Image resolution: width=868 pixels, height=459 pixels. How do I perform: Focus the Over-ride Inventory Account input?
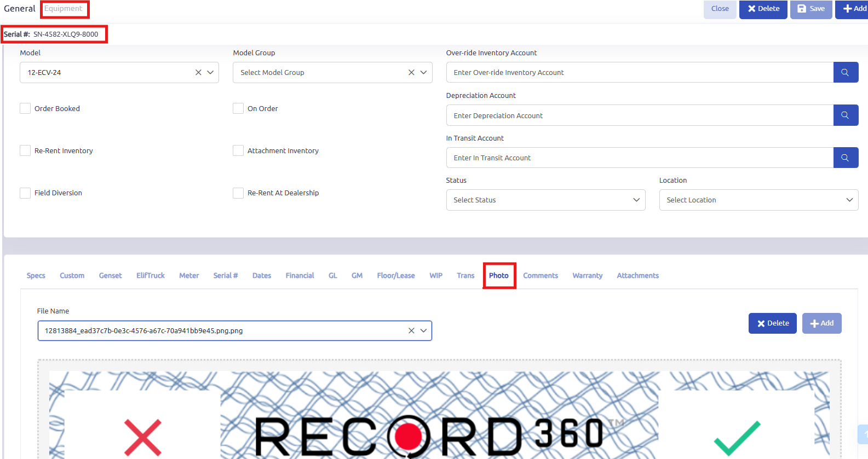pos(640,72)
